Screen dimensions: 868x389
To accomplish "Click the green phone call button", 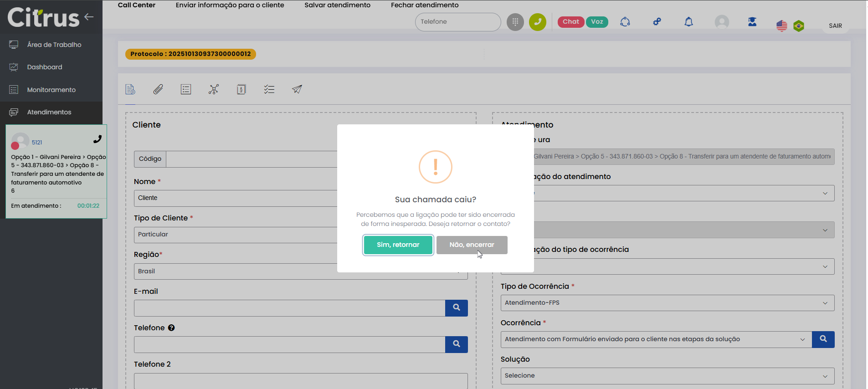I will pos(538,22).
